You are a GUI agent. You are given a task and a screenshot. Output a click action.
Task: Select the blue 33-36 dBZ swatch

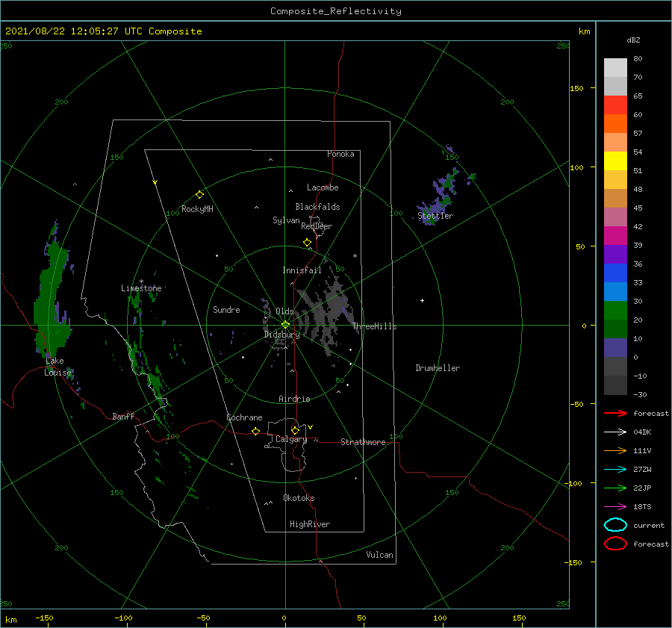click(615, 273)
